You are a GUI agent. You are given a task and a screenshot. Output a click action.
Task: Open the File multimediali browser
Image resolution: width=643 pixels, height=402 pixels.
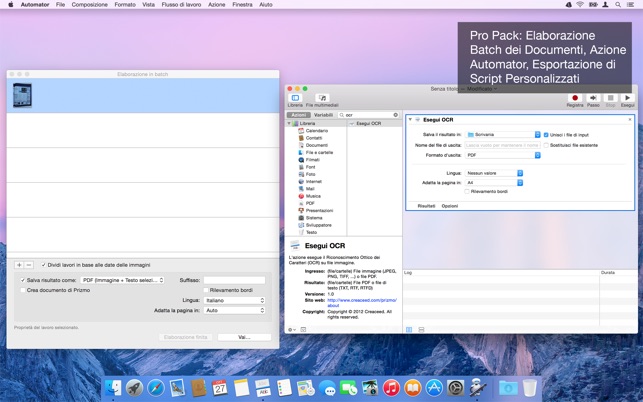pyautogui.click(x=322, y=98)
